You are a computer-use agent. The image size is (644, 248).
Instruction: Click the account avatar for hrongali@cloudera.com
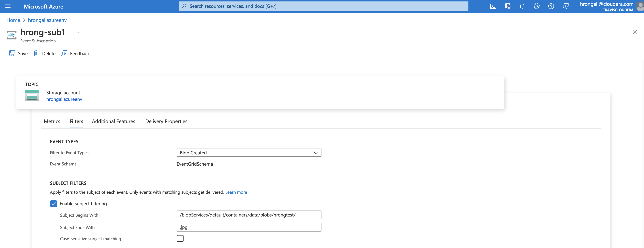click(639, 6)
